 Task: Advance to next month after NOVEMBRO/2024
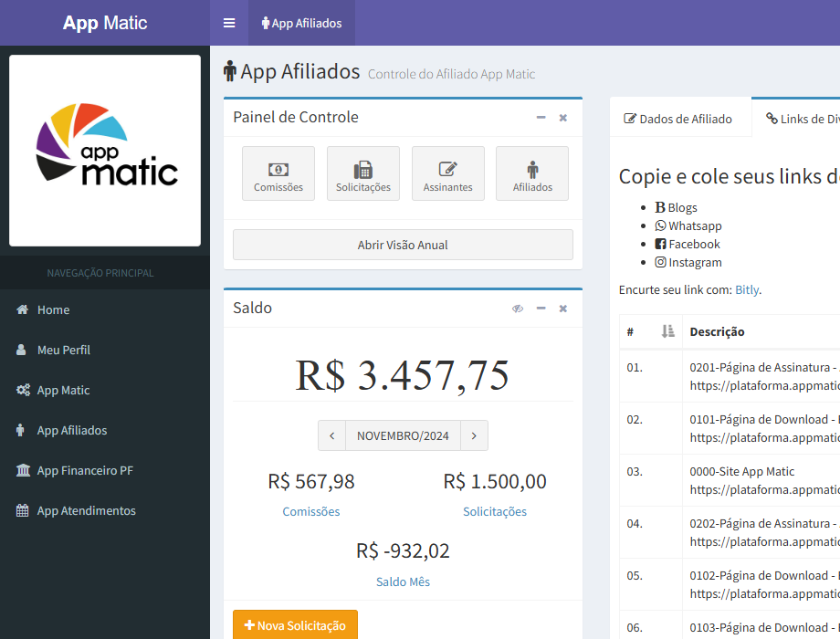tap(474, 435)
